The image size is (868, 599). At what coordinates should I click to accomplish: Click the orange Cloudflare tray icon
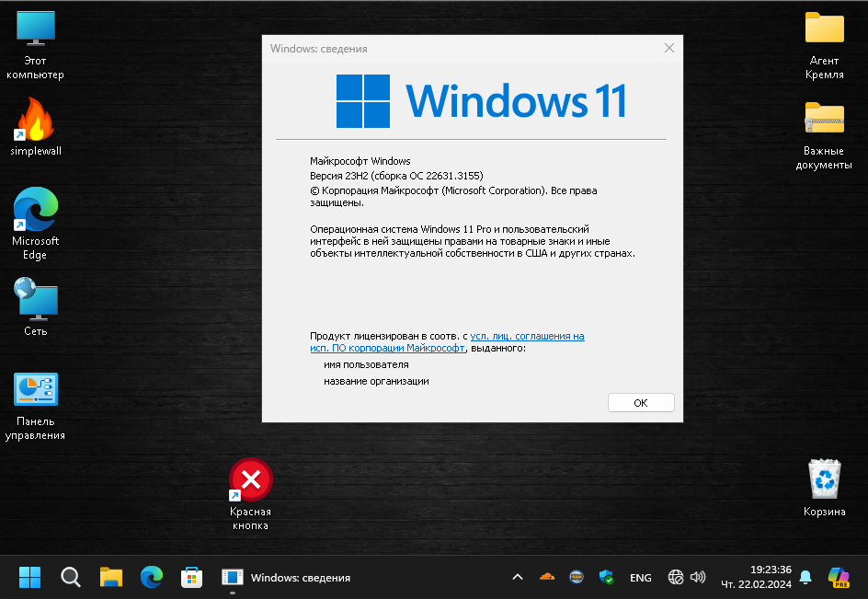[547, 577]
